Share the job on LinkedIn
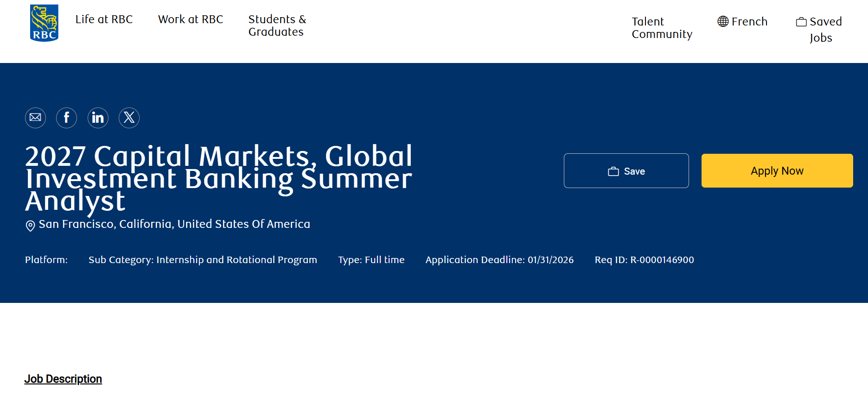This screenshot has width=868, height=396. 98,118
